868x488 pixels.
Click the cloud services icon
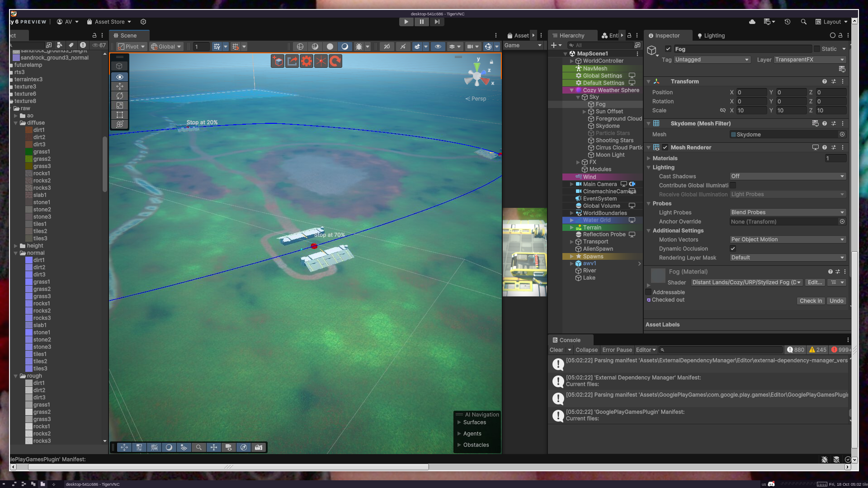point(752,22)
